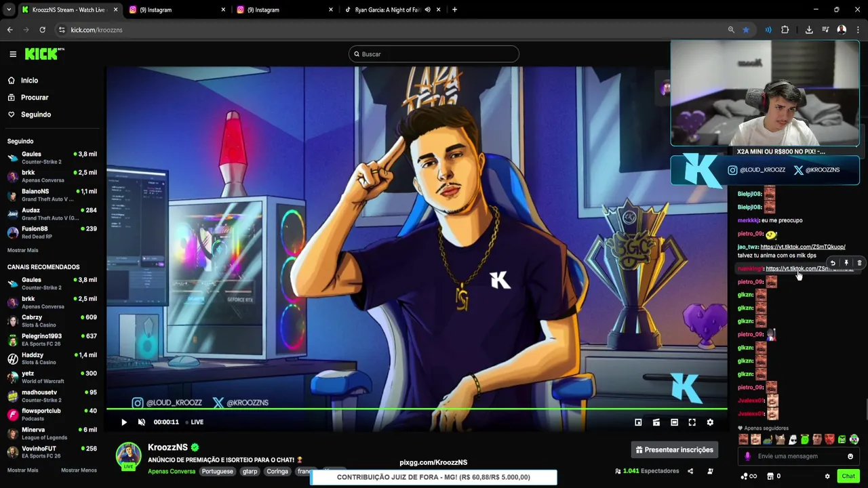Open the hamburger sidebar menu
This screenshot has width=868, height=488.
[13, 54]
